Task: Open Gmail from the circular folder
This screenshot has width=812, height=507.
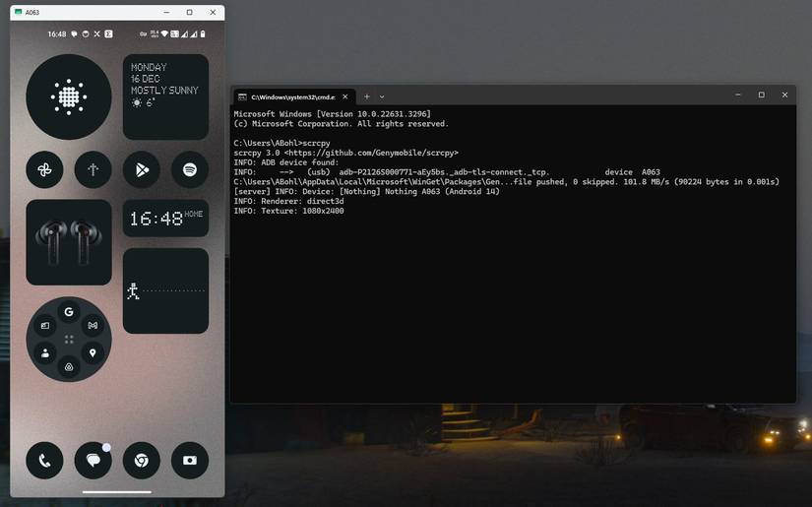Action: point(93,325)
